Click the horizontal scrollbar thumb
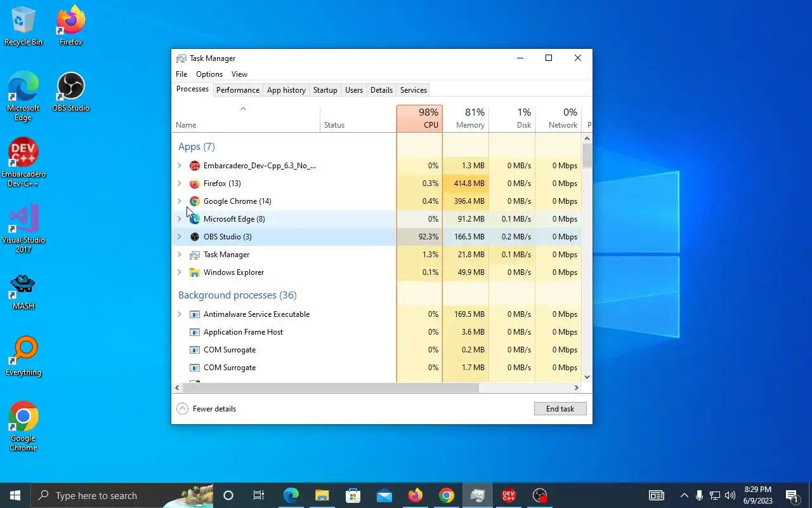 click(x=331, y=387)
